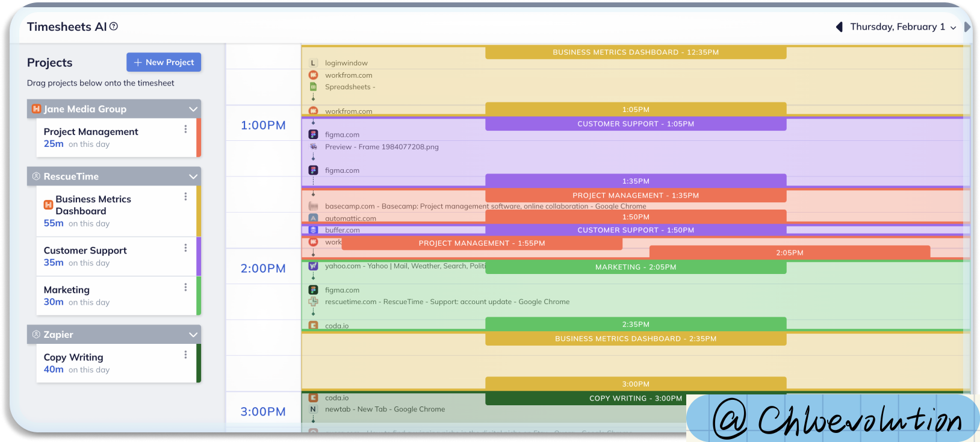Click the 'Preview - Frame 1984077208.png' activity row
Viewport: 980px width, 442px height.
pos(382,146)
